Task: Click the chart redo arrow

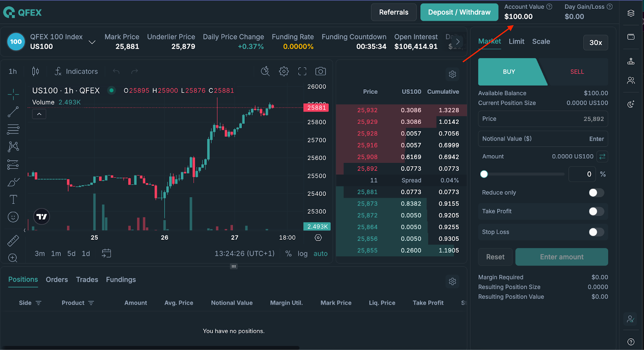Action: pyautogui.click(x=134, y=71)
